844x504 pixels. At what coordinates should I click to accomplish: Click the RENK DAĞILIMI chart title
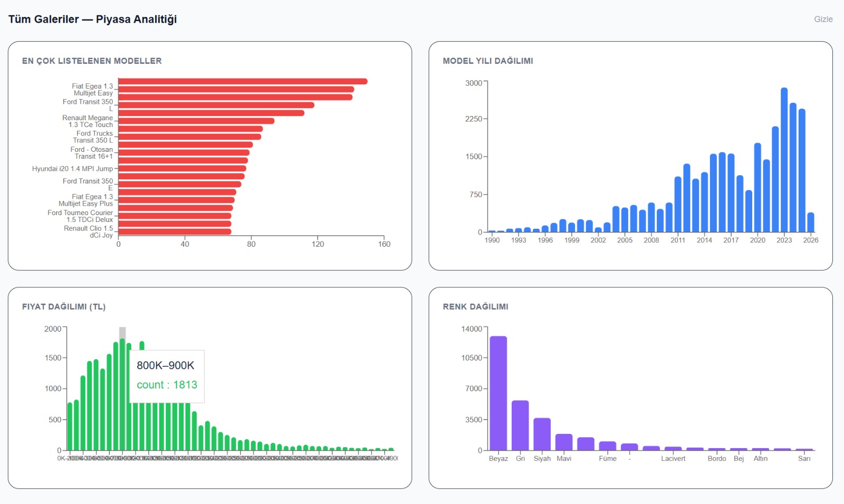[x=475, y=306]
